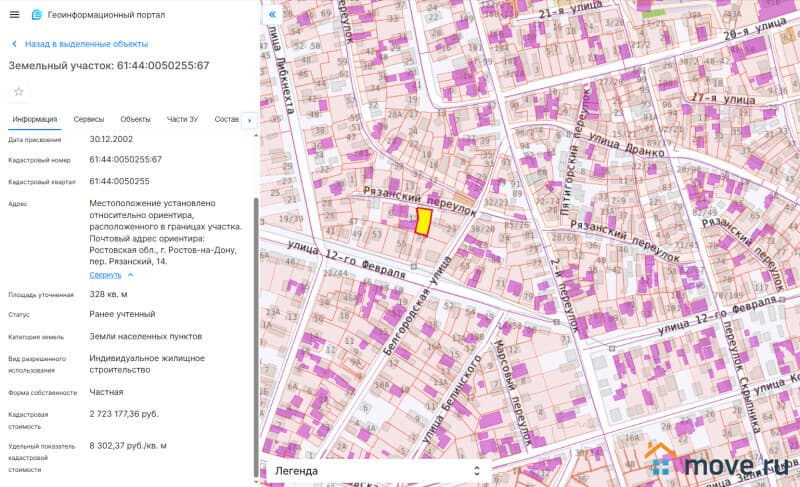Image resolution: width=800 pixels, height=487 pixels.
Task: Click the collapse chevron next to 'Свернуть'
Action: click(130, 275)
